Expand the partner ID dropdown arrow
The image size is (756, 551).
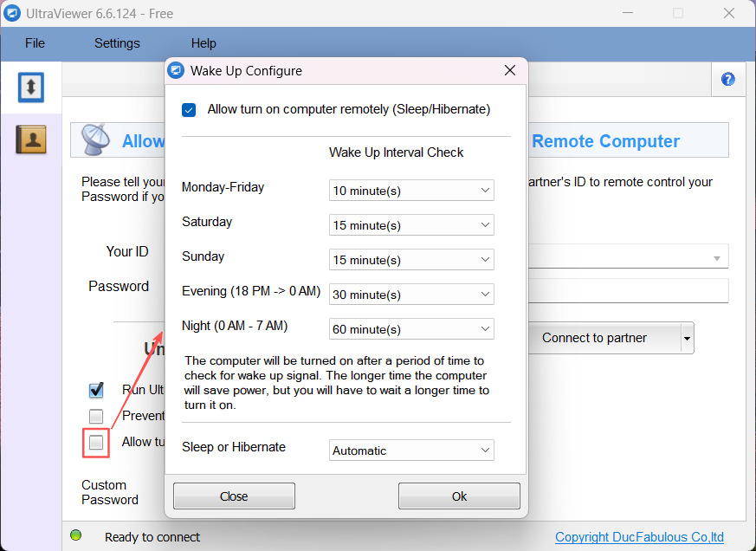coord(717,259)
